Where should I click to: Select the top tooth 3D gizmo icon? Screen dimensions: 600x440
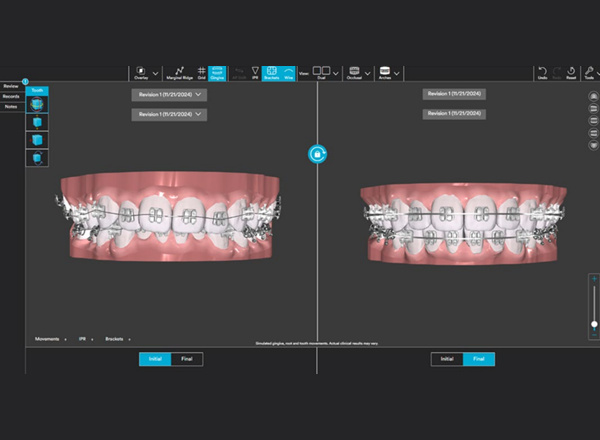pos(38,104)
